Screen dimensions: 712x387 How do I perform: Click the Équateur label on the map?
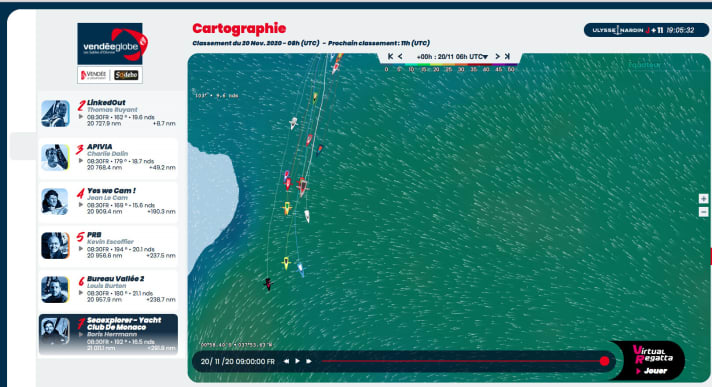pos(644,65)
